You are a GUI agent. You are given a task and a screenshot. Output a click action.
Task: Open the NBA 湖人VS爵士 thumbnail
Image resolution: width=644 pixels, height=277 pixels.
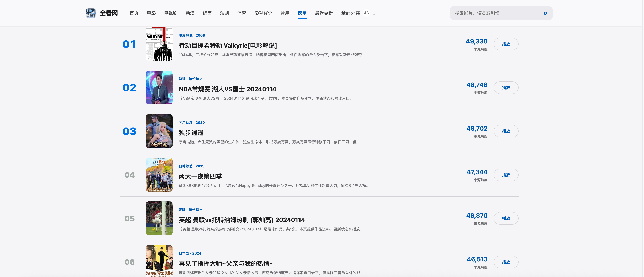click(159, 88)
